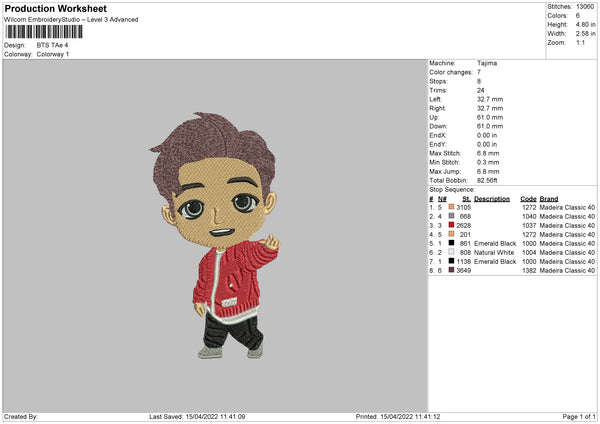Click the 'EndX:' label

[x=438, y=135]
